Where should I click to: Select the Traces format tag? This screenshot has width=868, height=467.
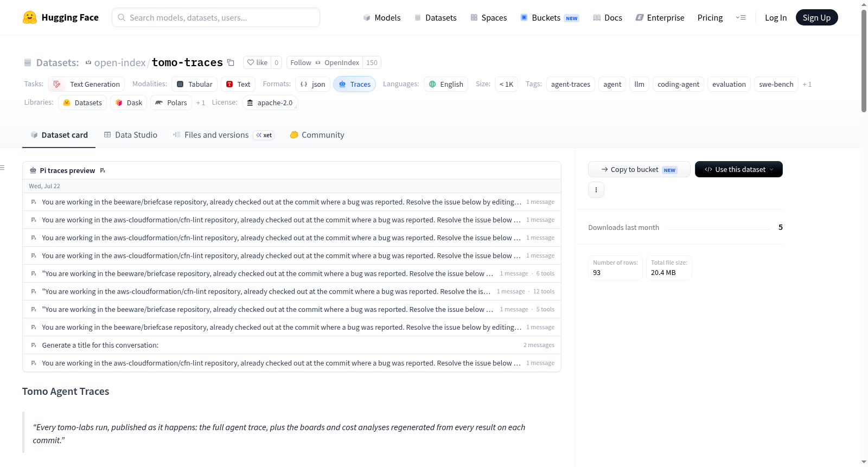pos(355,84)
